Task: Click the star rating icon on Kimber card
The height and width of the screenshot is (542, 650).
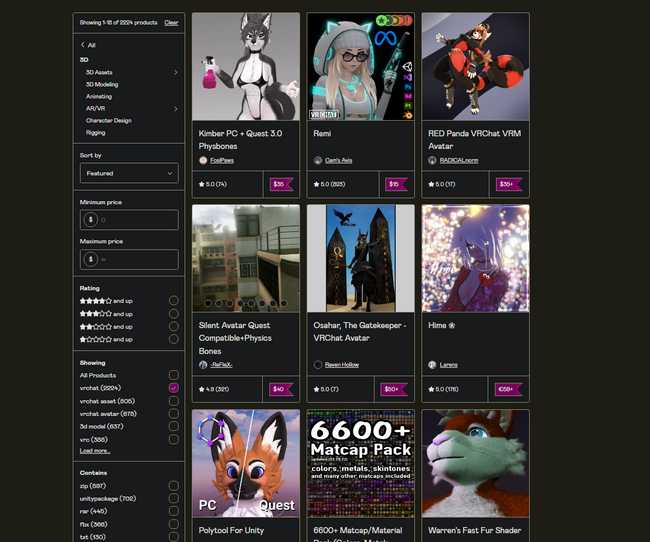Action: point(201,184)
